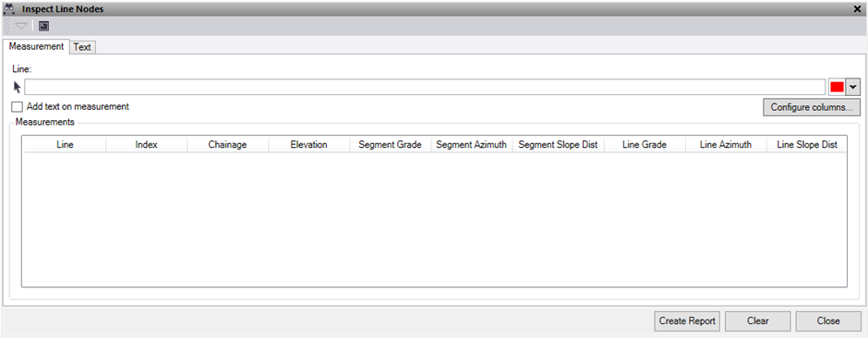
Task: Enable Add text on measurement checkbox
Action: [x=18, y=107]
